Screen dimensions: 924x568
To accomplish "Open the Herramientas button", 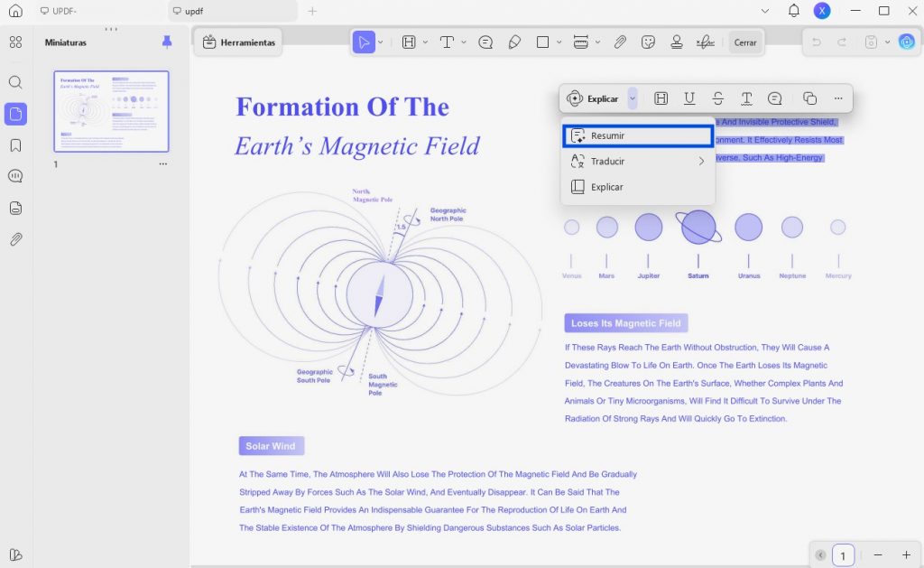I will point(238,42).
